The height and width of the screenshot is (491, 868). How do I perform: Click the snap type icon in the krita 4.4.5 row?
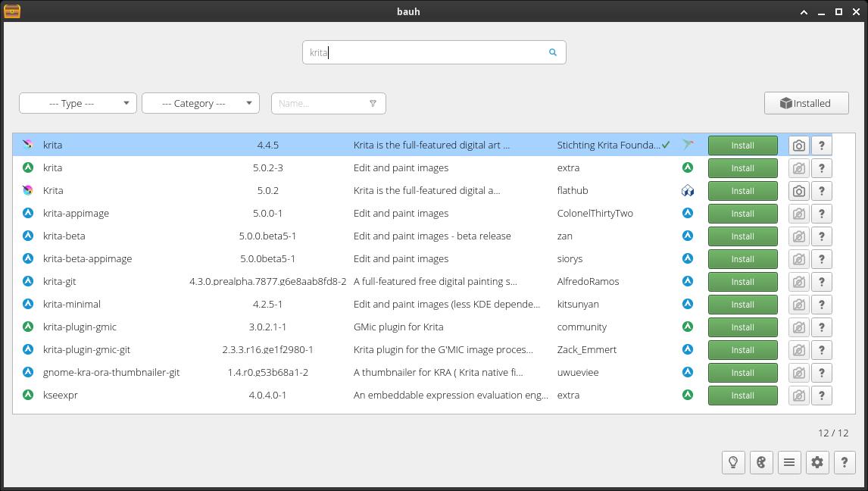(x=688, y=145)
